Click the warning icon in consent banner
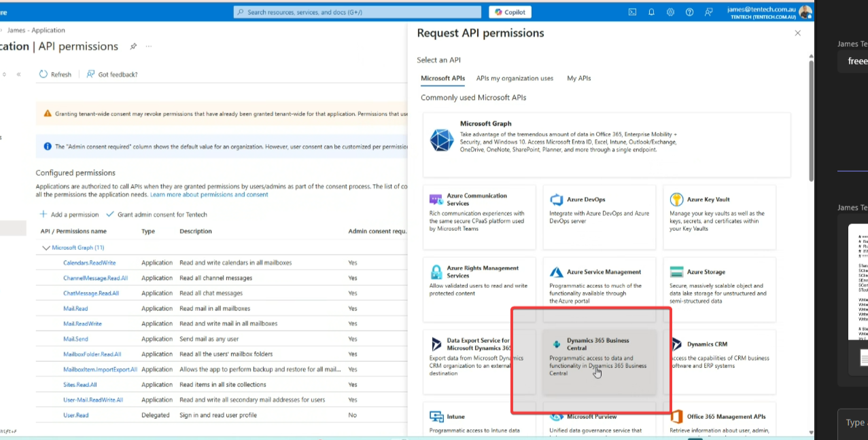The height and width of the screenshot is (440, 868). coord(48,113)
